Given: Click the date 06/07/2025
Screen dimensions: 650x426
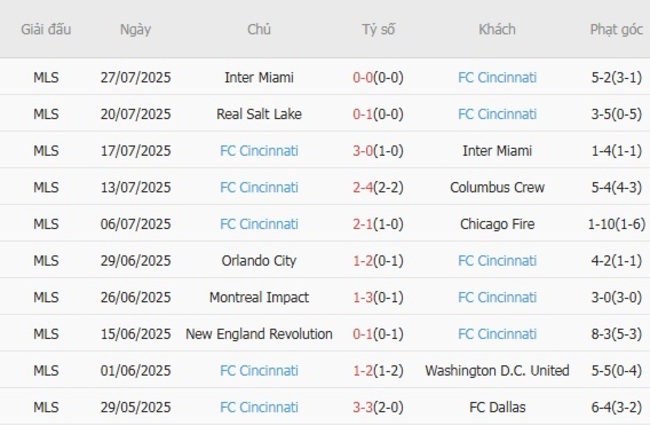Looking at the screenshot, I should (x=136, y=224).
